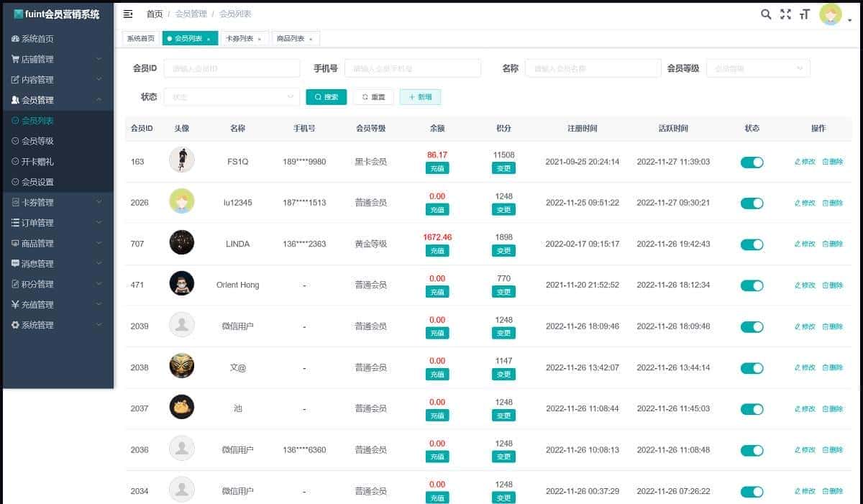Screen dimensions: 863x504
Task: Select the 店铺管理 sidebar icon
Action: [x=16, y=58]
